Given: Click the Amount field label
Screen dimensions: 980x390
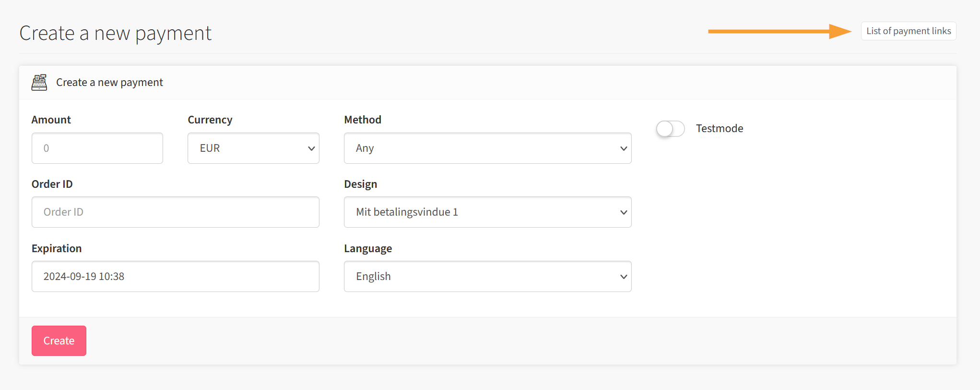Looking at the screenshot, I should [51, 120].
